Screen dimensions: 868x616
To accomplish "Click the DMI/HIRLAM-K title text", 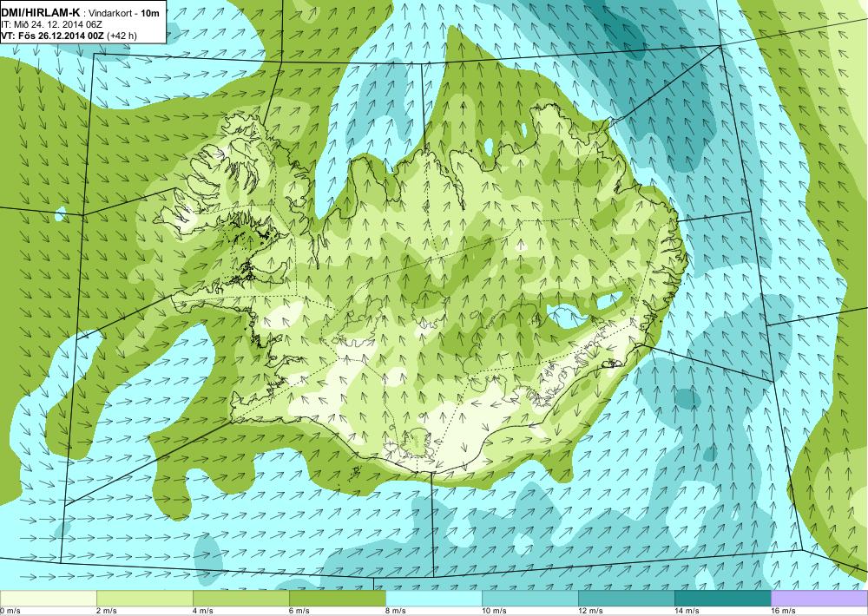I will [x=40, y=12].
